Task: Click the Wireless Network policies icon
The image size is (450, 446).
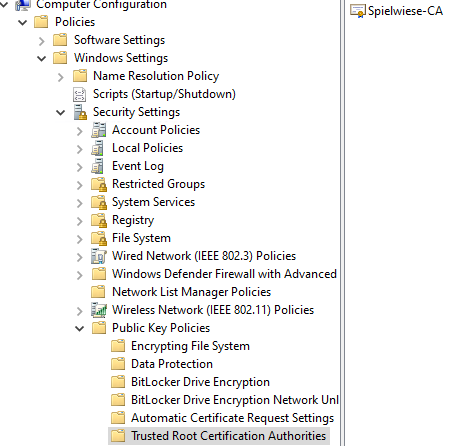Action: pyautogui.click(x=99, y=310)
